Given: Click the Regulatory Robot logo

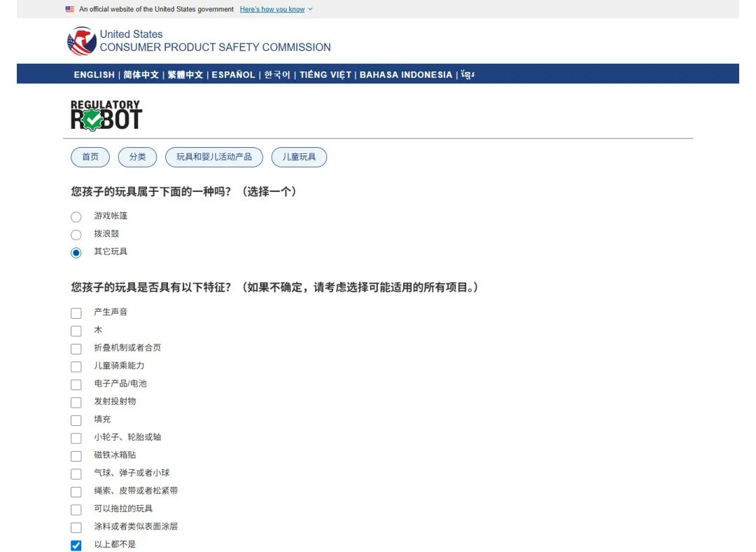Looking at the screenshot, I should (x=106, y=116).
